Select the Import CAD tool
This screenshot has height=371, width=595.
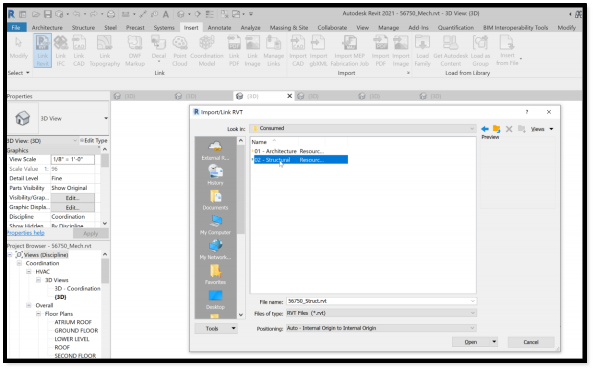click(298, 51)
